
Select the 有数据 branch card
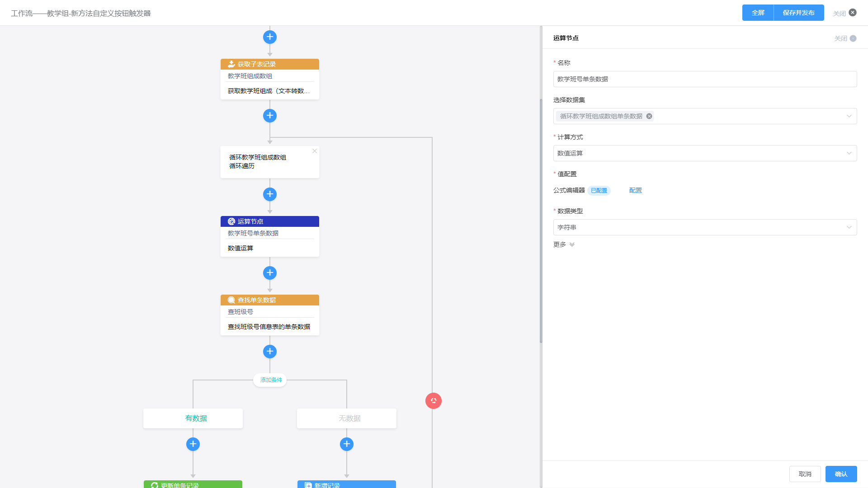[193, 418]
